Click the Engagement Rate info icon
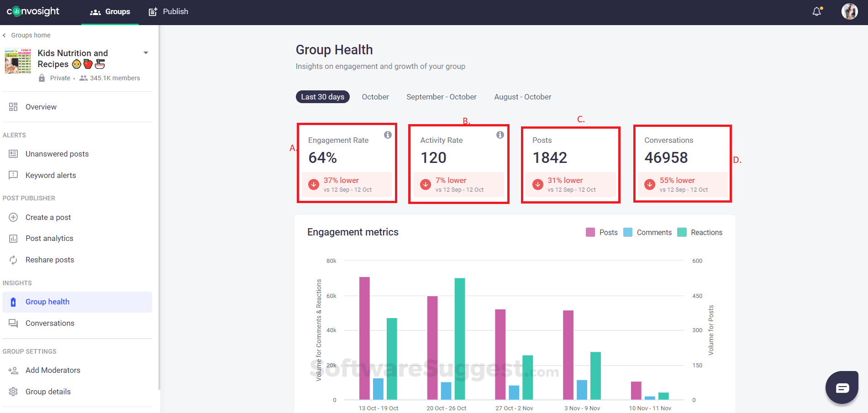The image size is (868, 413). 388,135
